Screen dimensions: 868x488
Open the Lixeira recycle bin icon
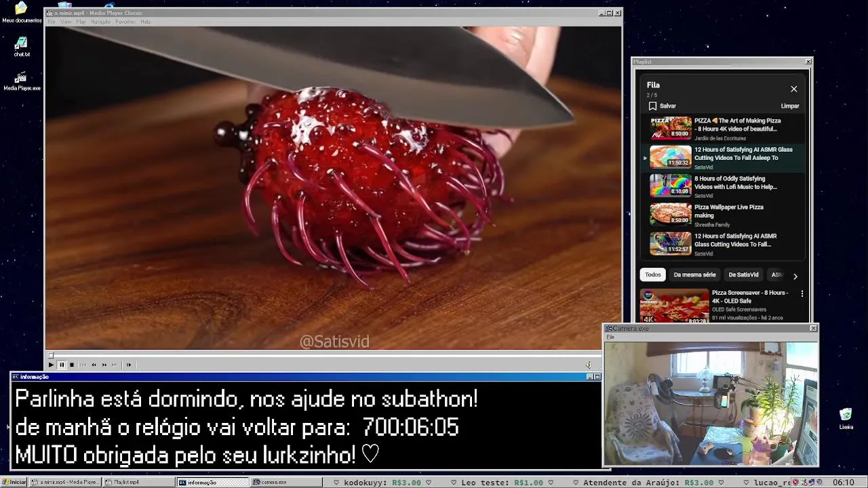pos(846,419)
